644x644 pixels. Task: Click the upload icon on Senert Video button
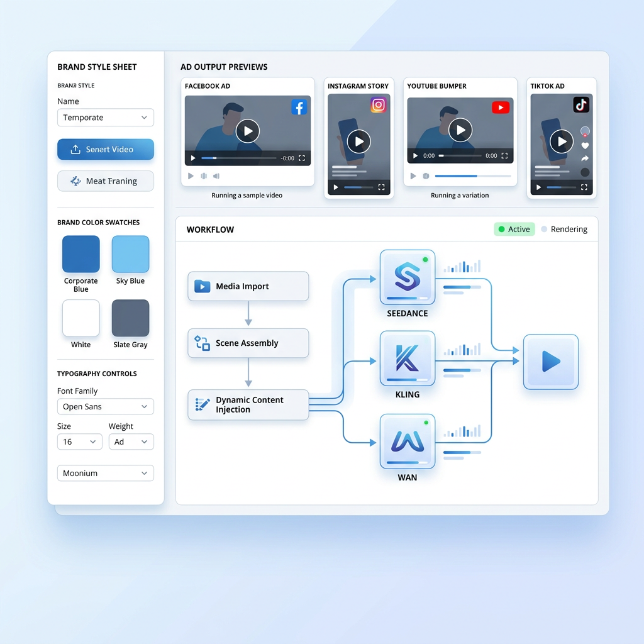coord(75,150)
